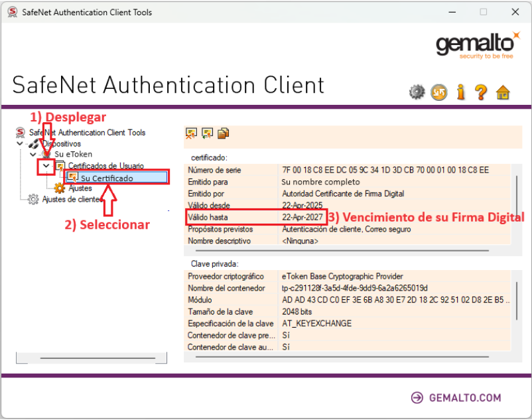This screenshot has width=532, height=420.
Task: Open the advanced view gear icon
Action: tap(417, 92)
